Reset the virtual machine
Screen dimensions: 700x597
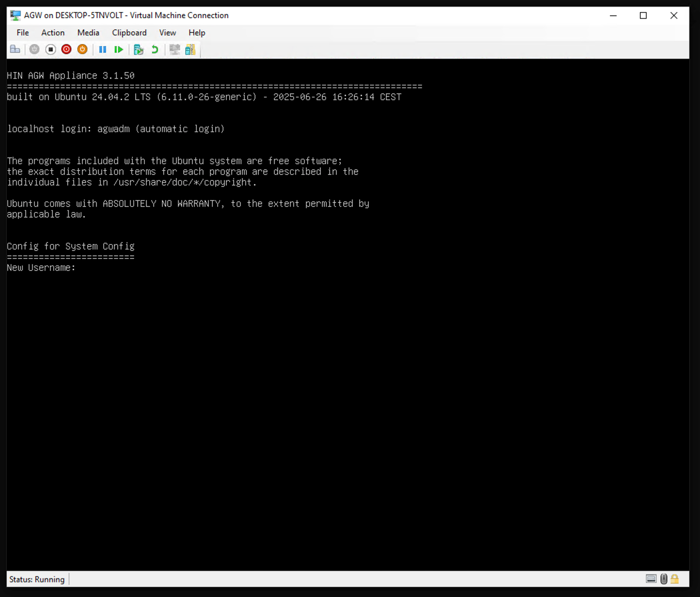[x=119, y=49]
